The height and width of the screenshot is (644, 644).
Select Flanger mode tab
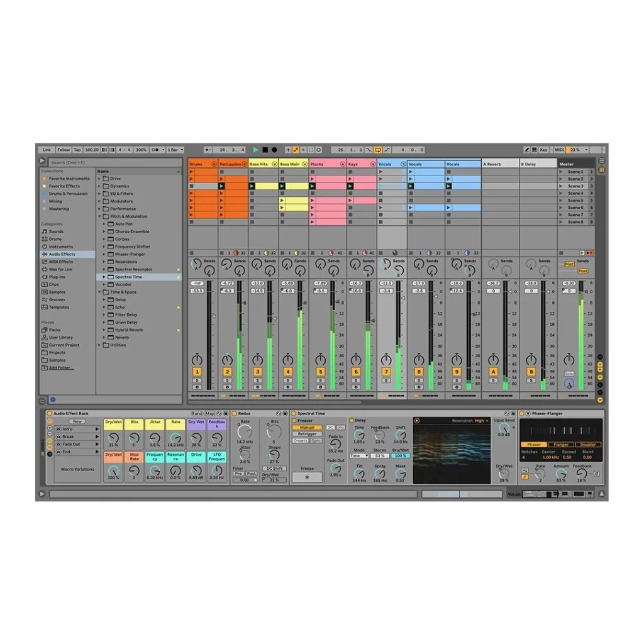(560, 445)
